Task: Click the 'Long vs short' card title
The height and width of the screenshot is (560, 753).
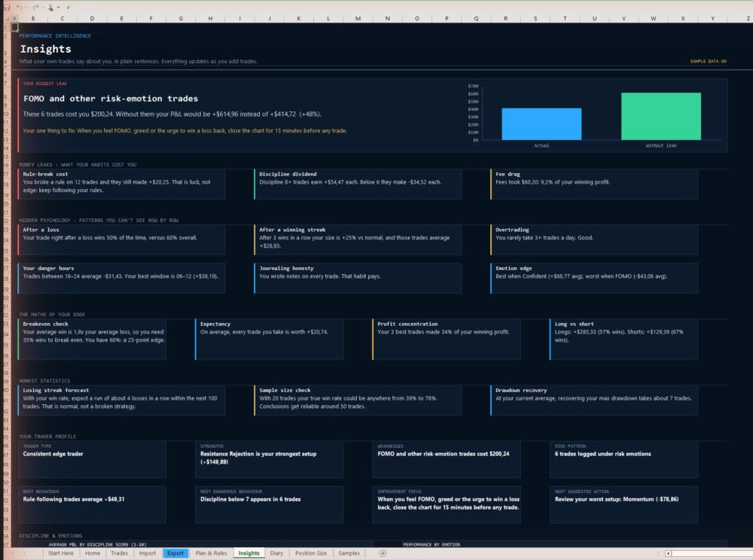Action: (575, 324)
